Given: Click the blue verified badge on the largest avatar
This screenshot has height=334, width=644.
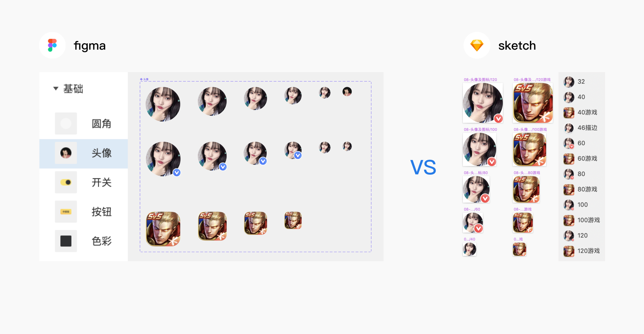Looking at the screenshot, I should point(177,172).
